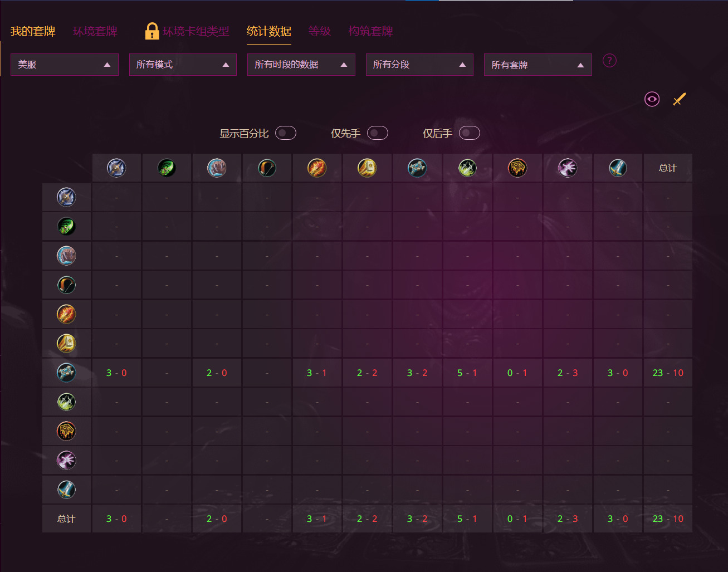Image resolution: width=728 pixels, height=572 pixels.
Task: Click the 总计 row's 0 - 1 cell
Action: [x=517, y=519]
